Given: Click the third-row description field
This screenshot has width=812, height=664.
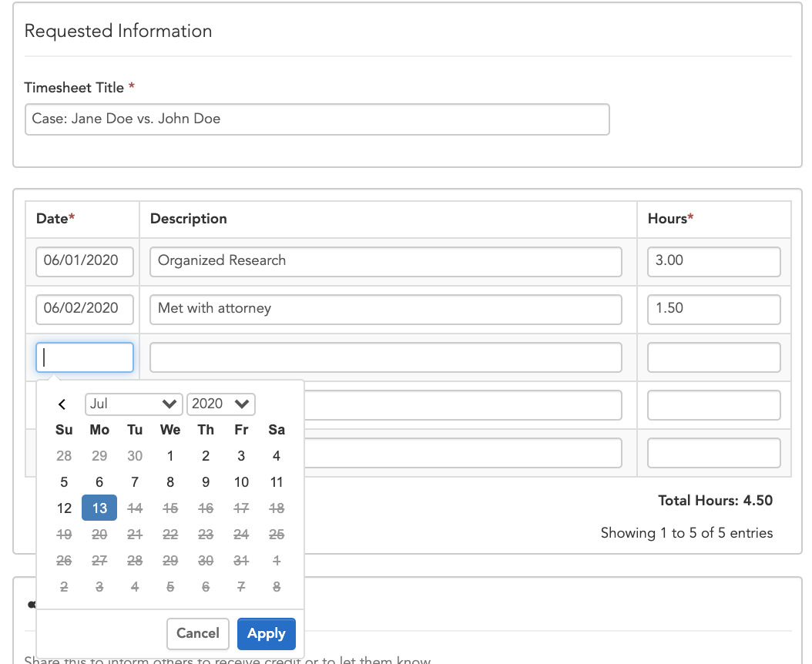Looking at the screenshot, I should 386,357.
